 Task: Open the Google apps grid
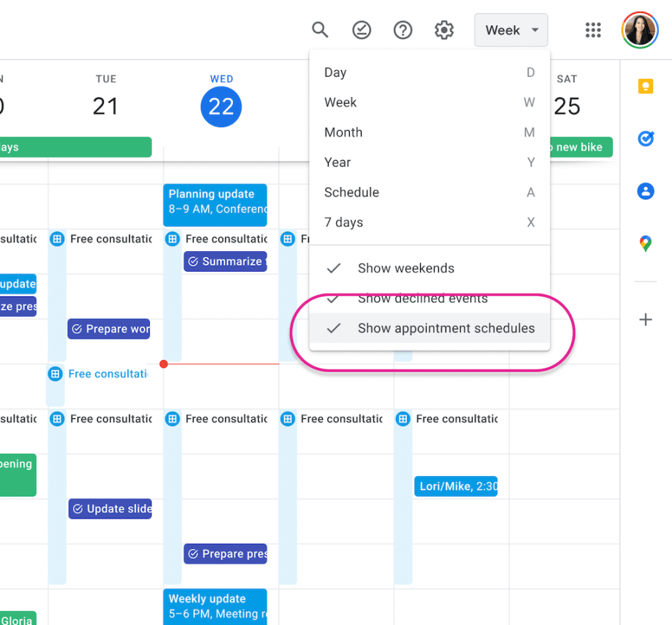[592, 30]
